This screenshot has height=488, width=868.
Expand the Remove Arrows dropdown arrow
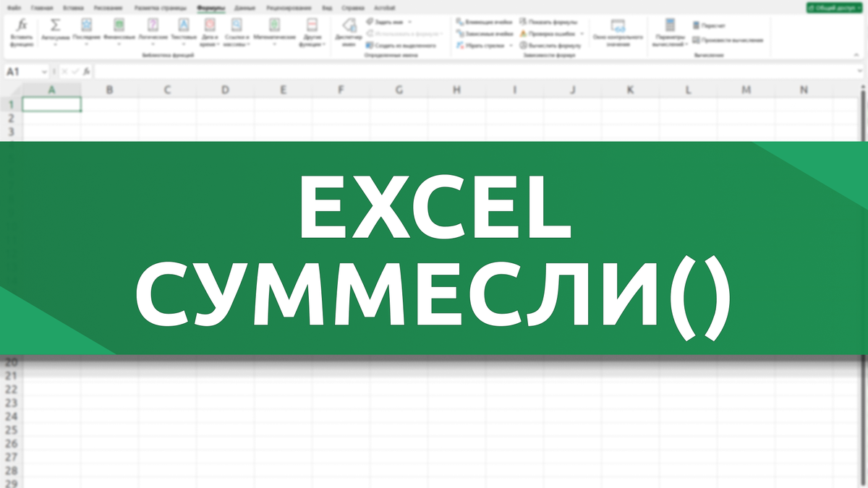[x=511, y=46]
